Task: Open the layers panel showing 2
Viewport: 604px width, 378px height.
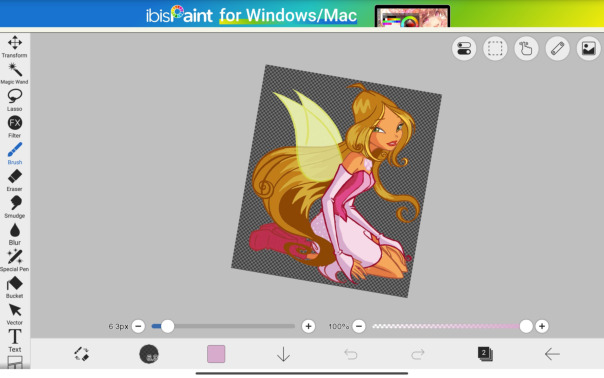Action: click(485, 354)
